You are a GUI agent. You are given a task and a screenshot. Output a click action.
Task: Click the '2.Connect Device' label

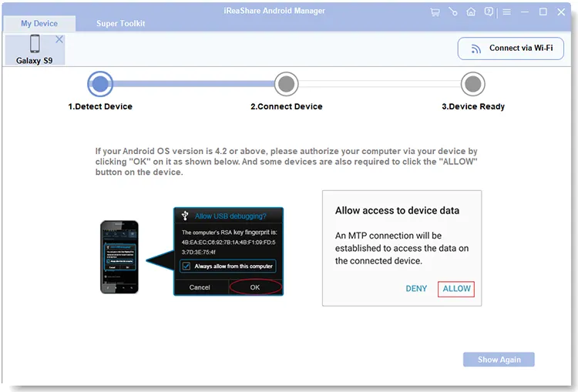[x=287, y=106]
